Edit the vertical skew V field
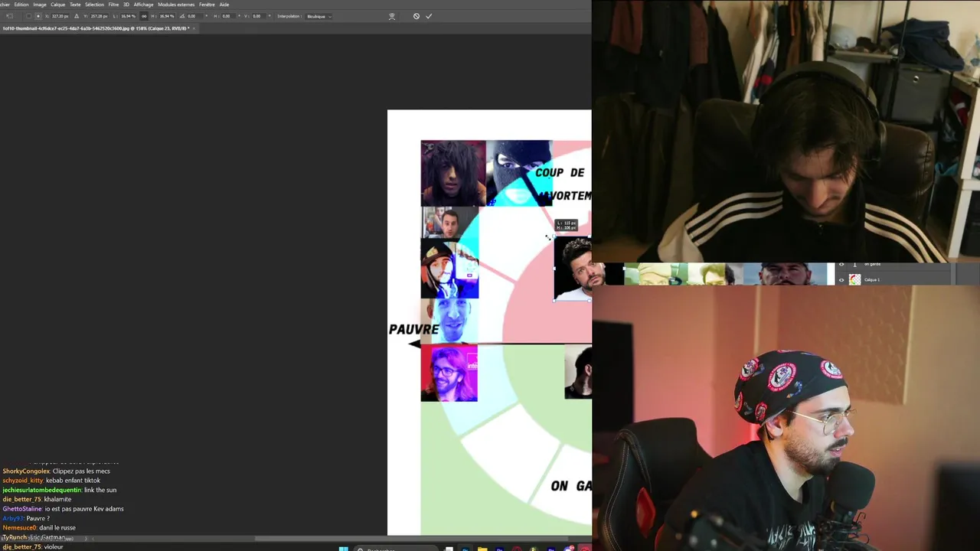Screen dimensions: 980x551 tap(259, 16)
